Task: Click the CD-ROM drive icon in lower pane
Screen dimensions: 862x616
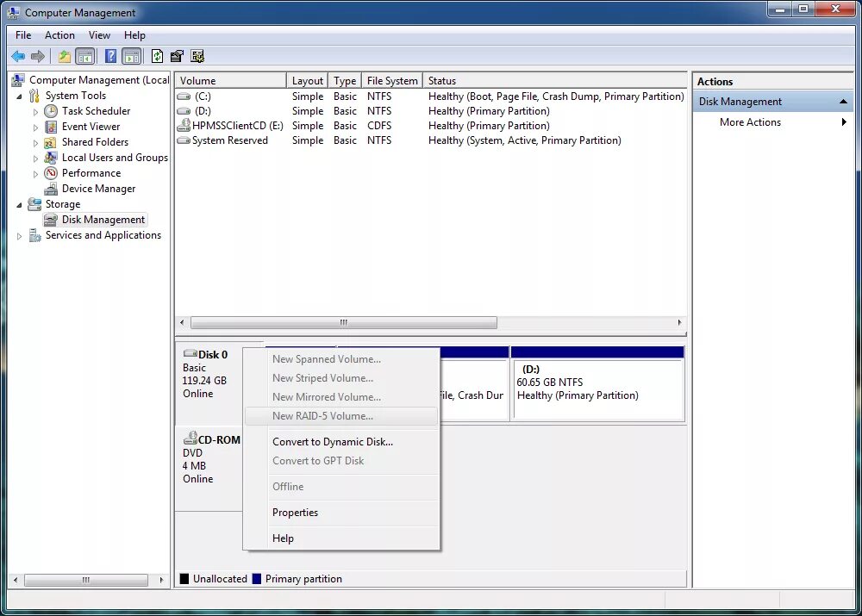Action: click(191, 438)
